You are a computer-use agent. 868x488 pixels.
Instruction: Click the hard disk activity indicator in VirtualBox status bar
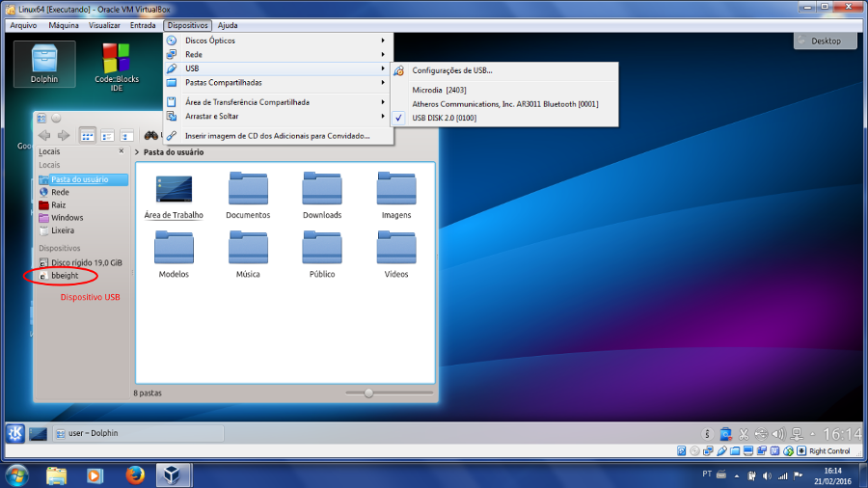682,451
